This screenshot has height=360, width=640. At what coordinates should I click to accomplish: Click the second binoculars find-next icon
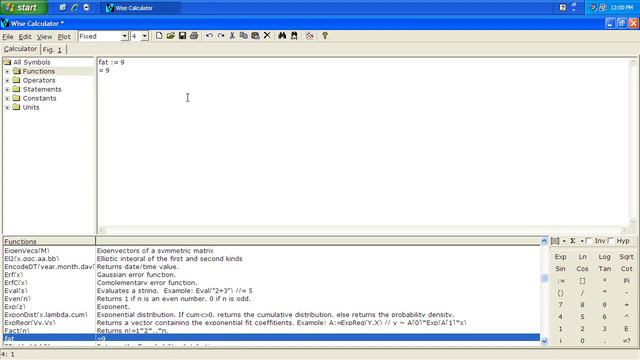pyautogui.click(x=294, y=36)
